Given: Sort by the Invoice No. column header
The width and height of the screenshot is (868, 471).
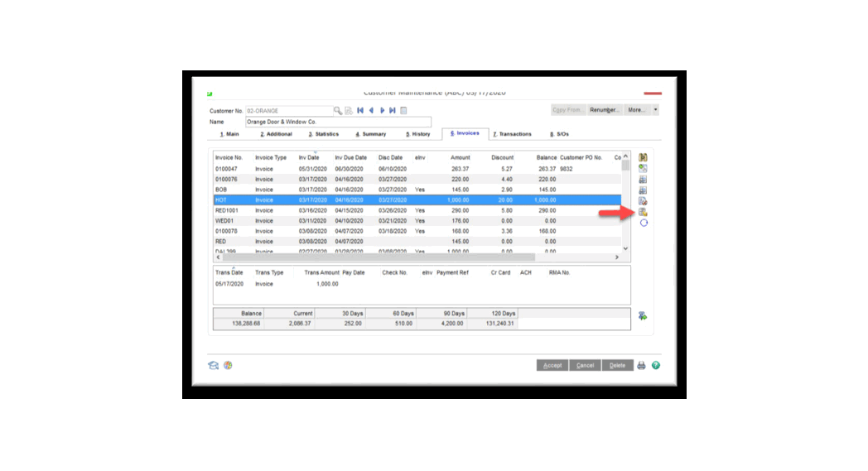Looking at the screenshot, I should (x=229, y=158).
